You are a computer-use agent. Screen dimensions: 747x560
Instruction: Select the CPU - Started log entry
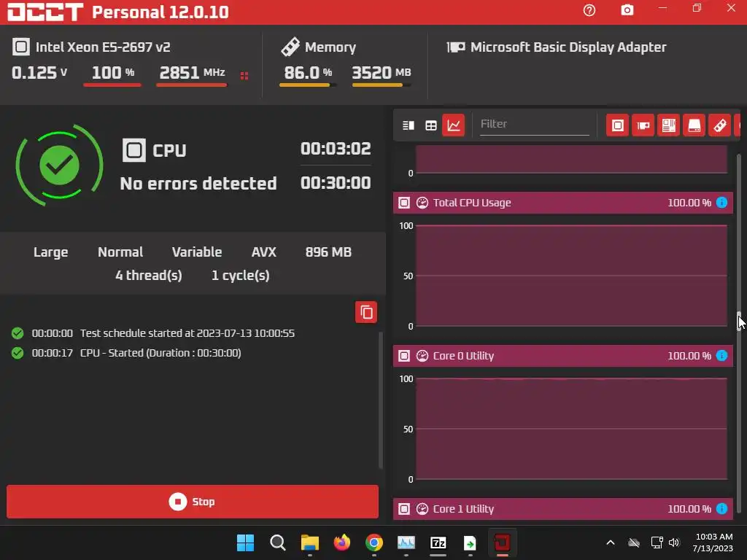click(x=126, y=353)
